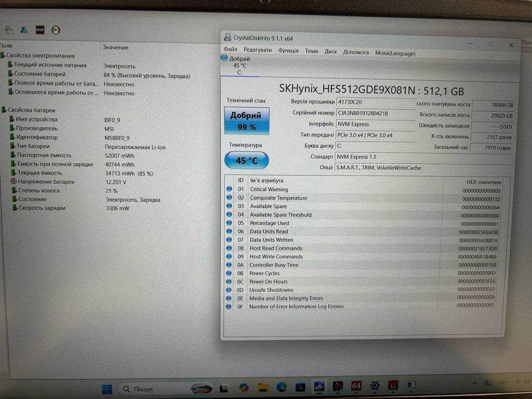Click the 'Ім'я атрибута' column header
This screenshot has height=399, width=532.
tap(266, 181)
